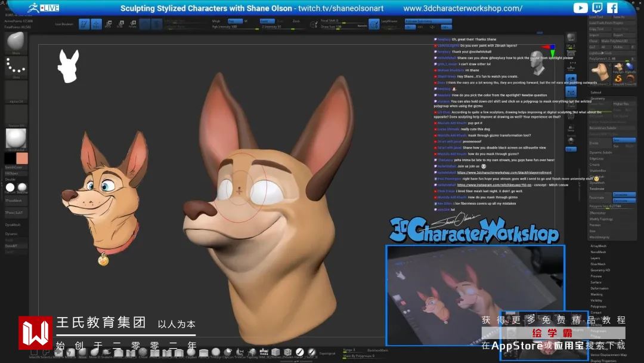This screenshot has height=363, width=644.
Task: Pick the salmon main color swatch
Action: click(22, 158)
